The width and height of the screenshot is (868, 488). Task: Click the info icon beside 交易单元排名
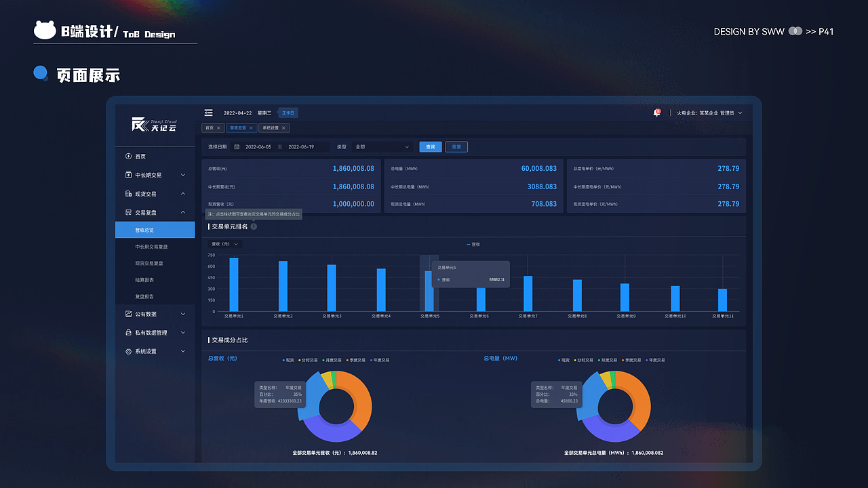tap(254, 226)
